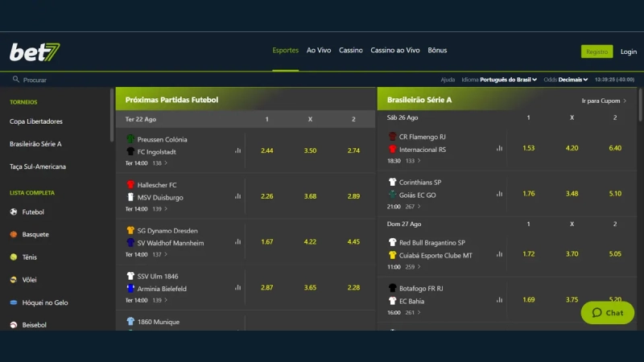
Task: Click the Botafogo FR RJ black jersey icon
Action: (x=392, y=288)
